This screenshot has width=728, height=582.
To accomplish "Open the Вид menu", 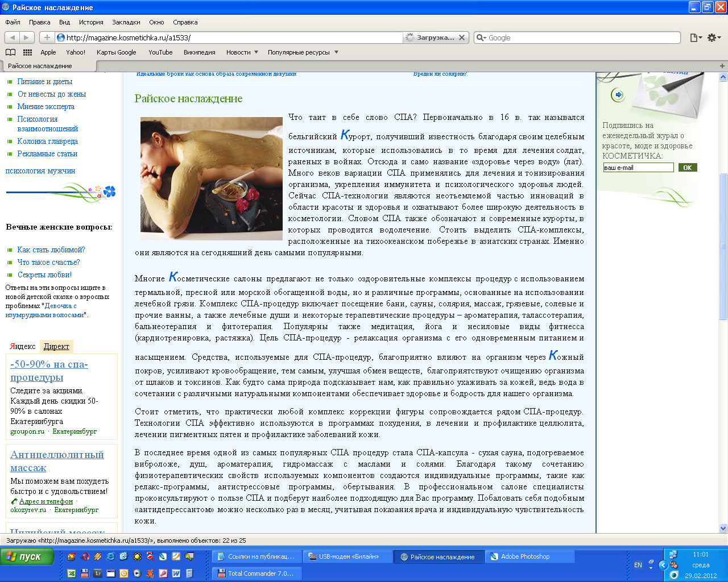I will pos(65,22).
